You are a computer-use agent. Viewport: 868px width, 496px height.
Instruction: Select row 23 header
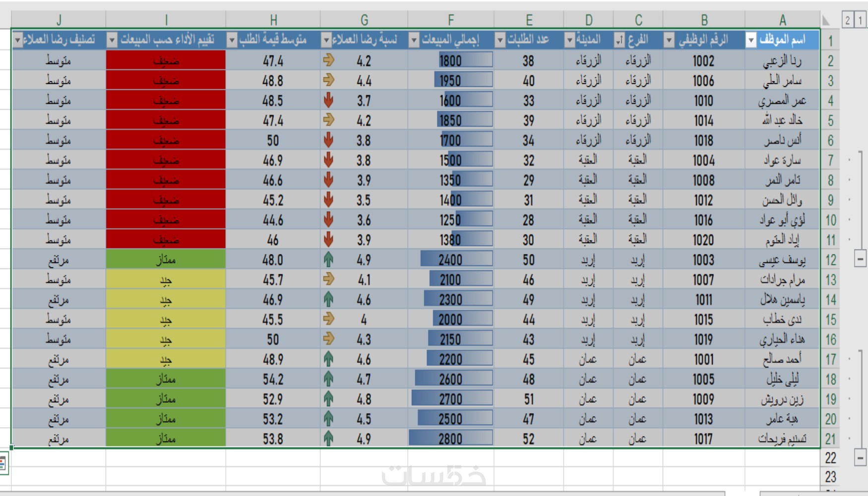[x=830, y=477]
